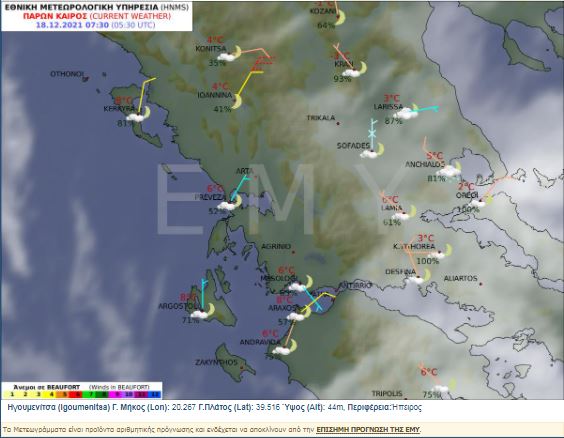Click the Tripolis weather icon
564x438 pixels.
pyautogui.click(x=444, y=386)
